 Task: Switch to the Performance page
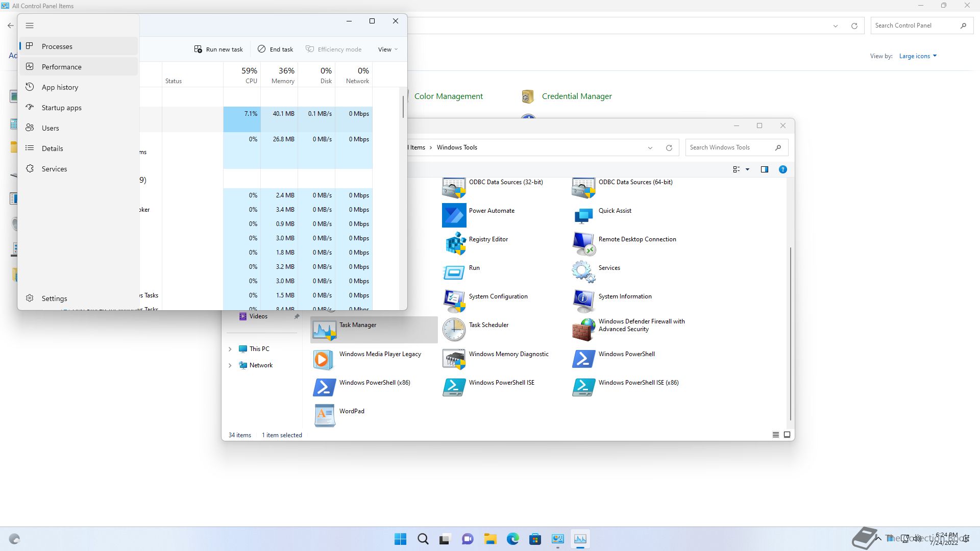coord(79,67)
